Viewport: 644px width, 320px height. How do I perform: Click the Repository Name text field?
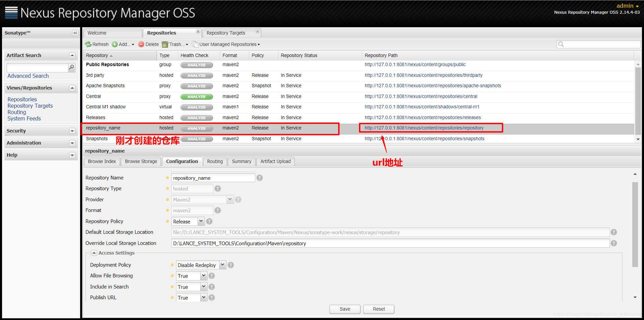(x=213, y=178)
